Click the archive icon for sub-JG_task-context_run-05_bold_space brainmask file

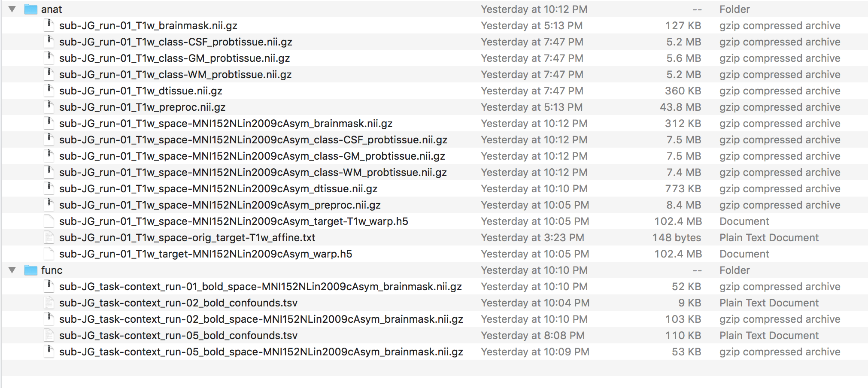[49, 352]
